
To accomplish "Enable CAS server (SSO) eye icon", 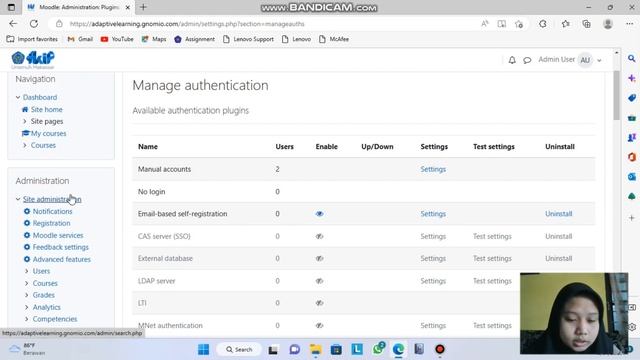I will point(319,236).
